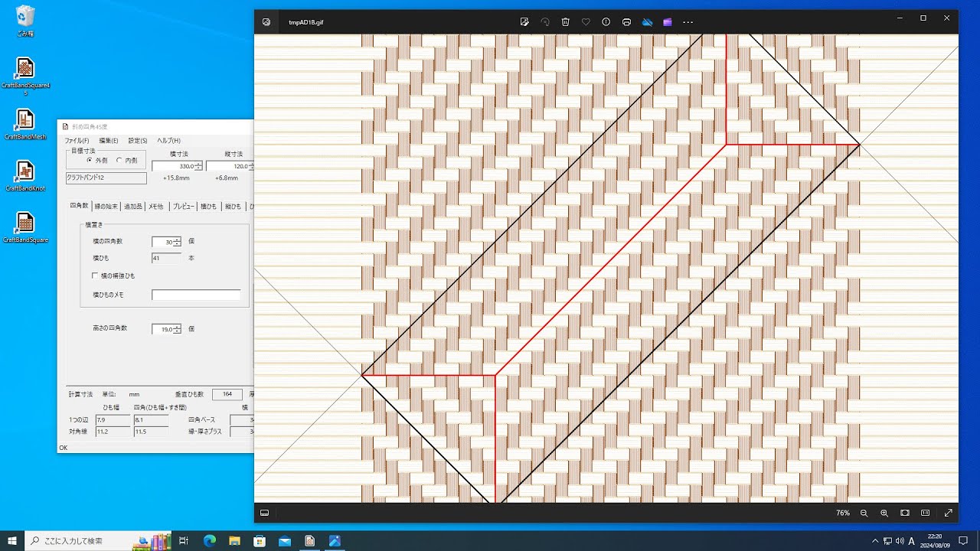Open Microsoft Edge from the taskbar
The image size is (980, 551).
coord(209,541)
